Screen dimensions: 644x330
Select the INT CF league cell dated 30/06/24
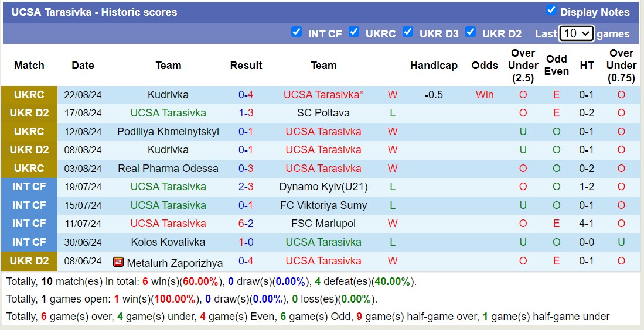click(x=29, y=242)
